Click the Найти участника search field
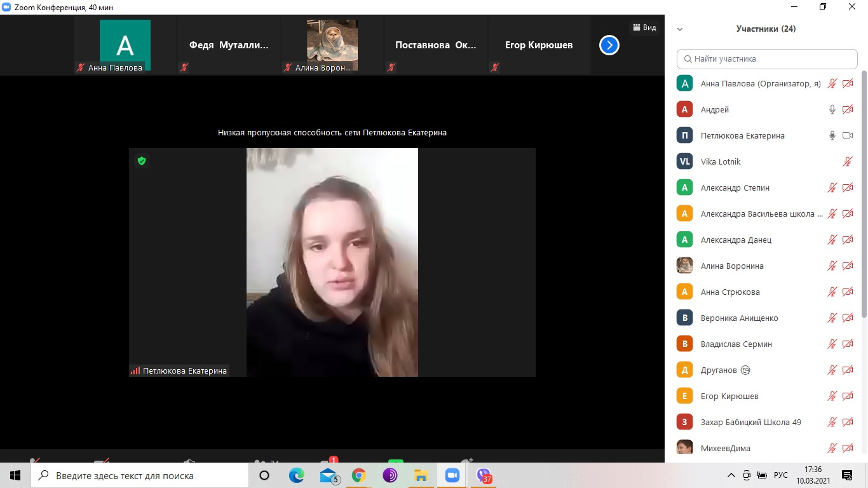This screenshot has width=868, height=488. (x=767, y=58)
